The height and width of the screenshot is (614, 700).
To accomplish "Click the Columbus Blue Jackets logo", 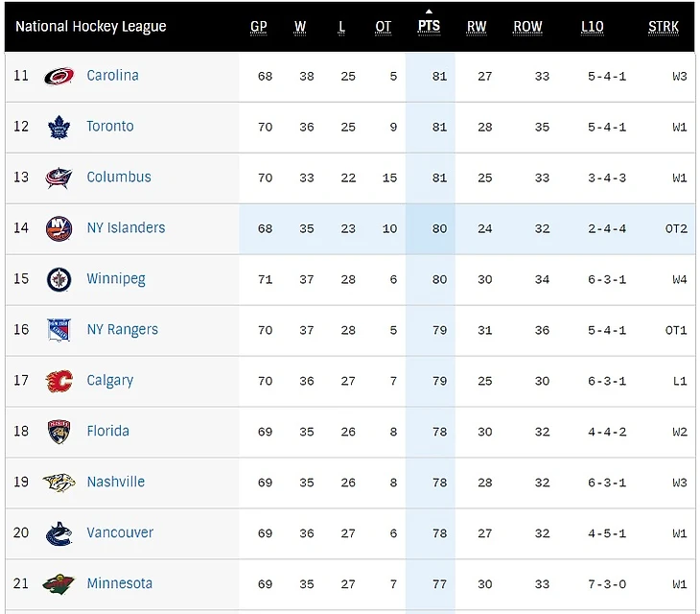I will [58, 177].
